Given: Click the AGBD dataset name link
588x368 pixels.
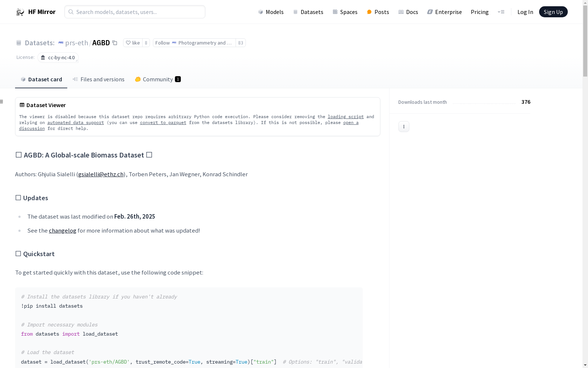Looking at the screenshot, I should pyautogui.click(x=101, y=43).
